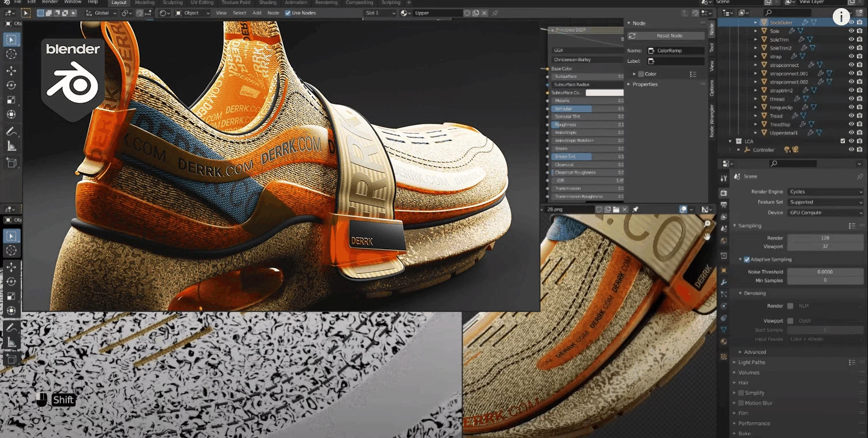
Task: Uncheck the LCA collection exclude checkbox
Action: click(843, 141)
